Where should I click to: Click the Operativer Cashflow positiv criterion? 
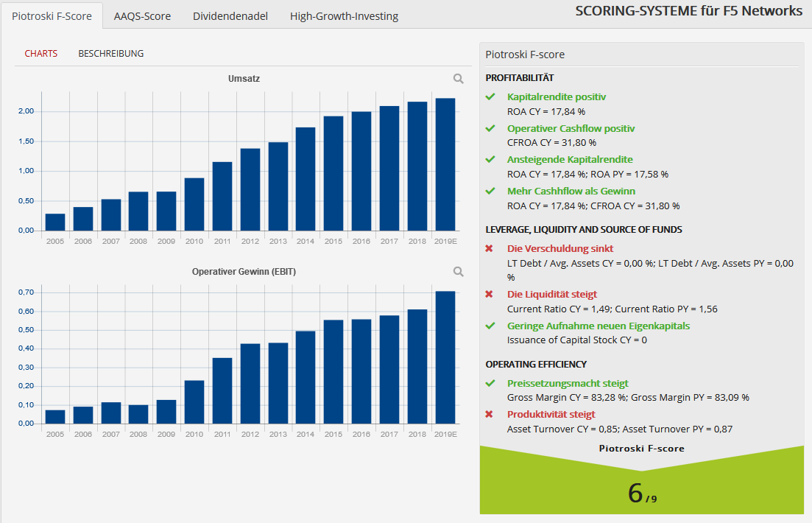571,129
